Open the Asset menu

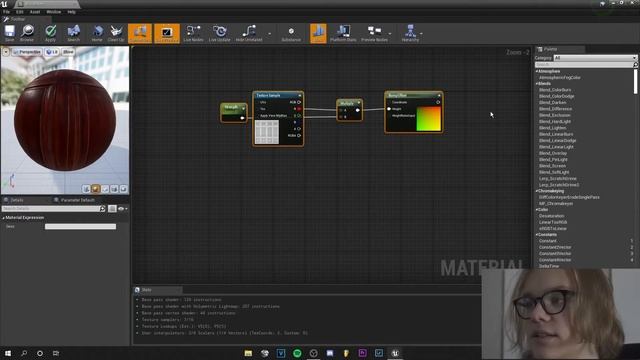35,12
